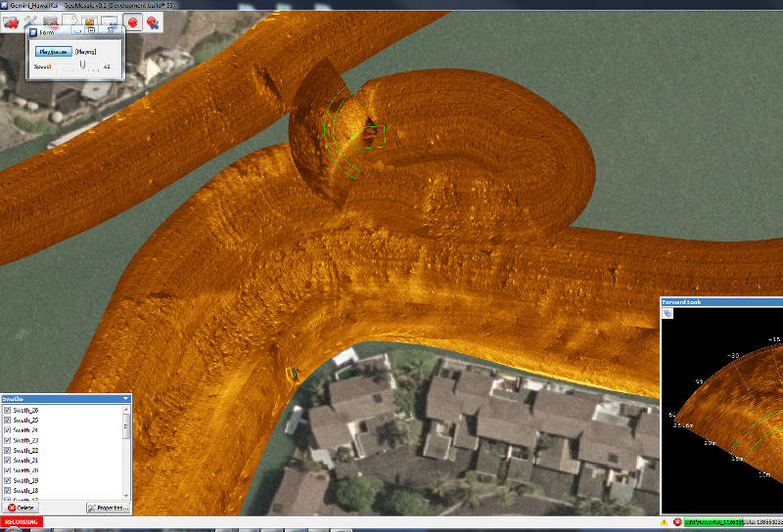Viewport: 783px width, 532px height.
Task: Click the yellow warning icon in status bar
Action: (664, 522)
